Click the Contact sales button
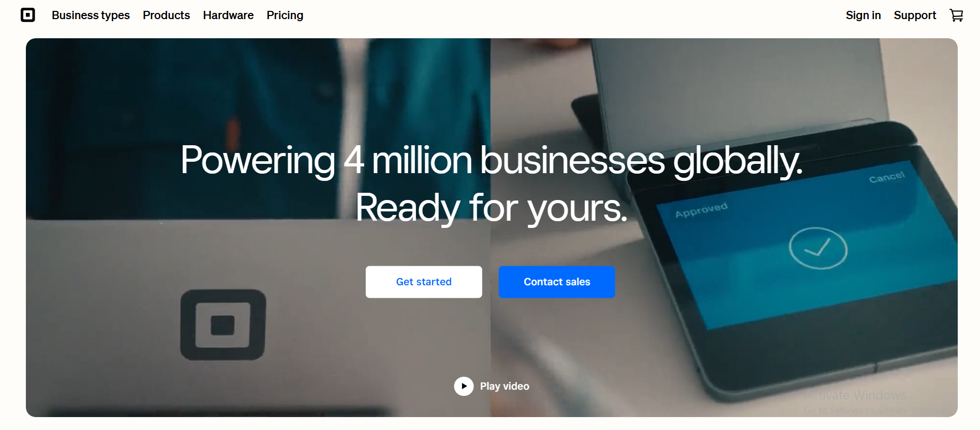980x430 pixels. click(557, 282)
